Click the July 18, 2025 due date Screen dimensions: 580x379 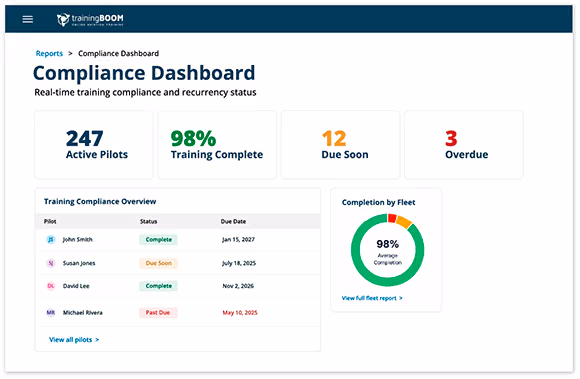tap(239, 263)
